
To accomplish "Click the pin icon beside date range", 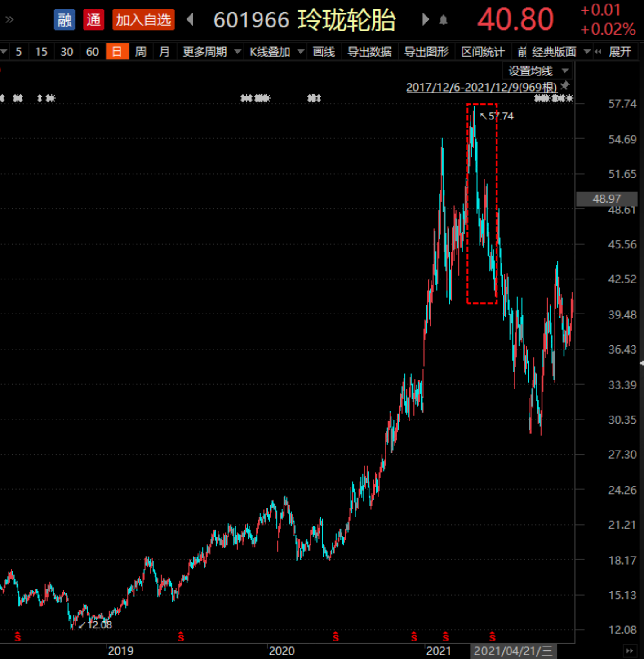I will 565,85.
